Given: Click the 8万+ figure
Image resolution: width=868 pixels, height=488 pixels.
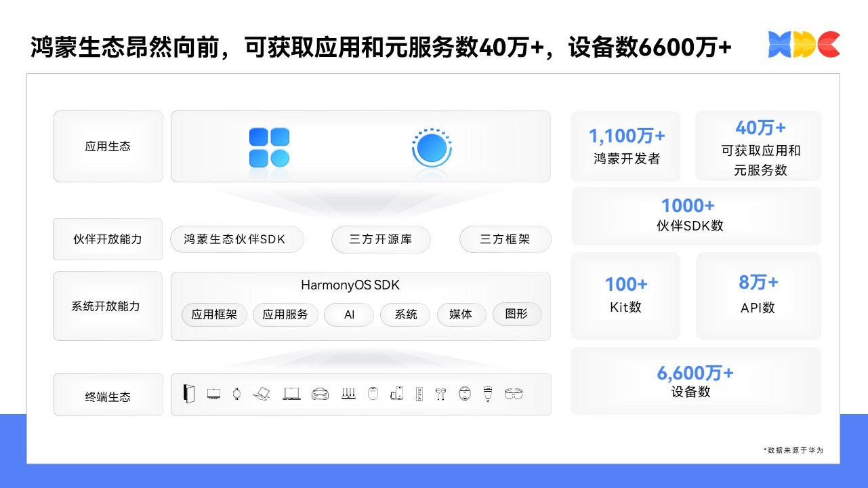Looking at the screenshot, I should coord(758,282).
